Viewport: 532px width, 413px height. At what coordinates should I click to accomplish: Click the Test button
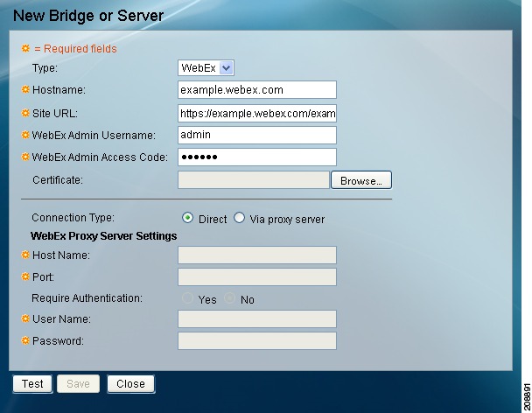tap(32, 384)
